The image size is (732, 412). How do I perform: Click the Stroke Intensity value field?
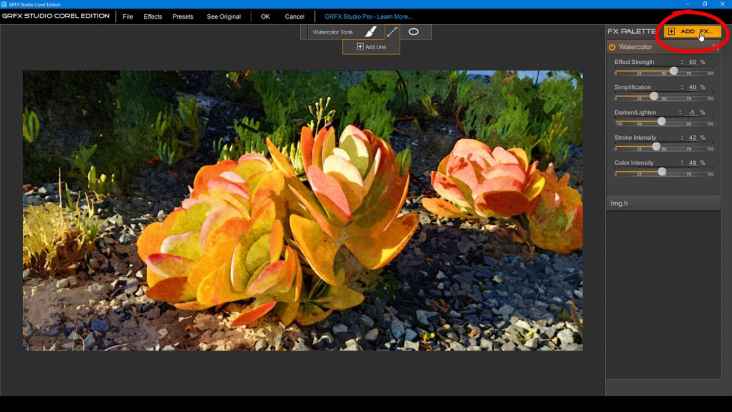point(692,137)
